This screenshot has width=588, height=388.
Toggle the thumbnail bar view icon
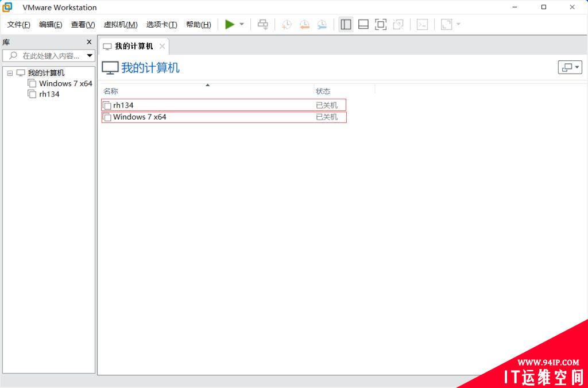click(363, 24)
